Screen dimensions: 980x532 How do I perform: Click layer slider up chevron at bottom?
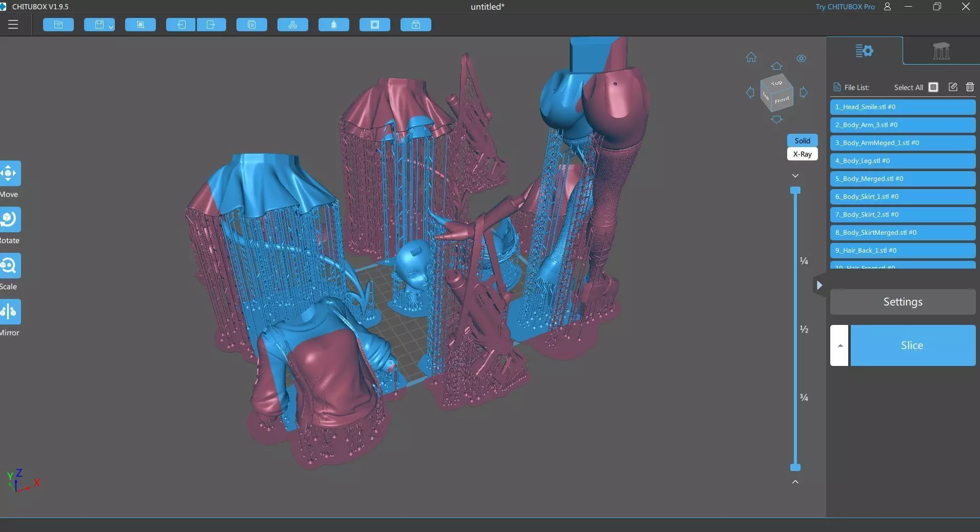795,482
